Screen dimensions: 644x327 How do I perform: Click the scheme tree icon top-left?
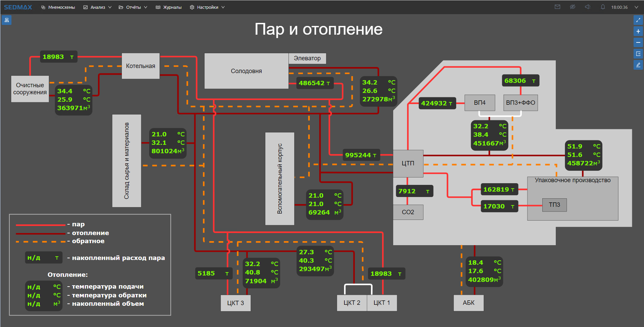coord(6,20)
